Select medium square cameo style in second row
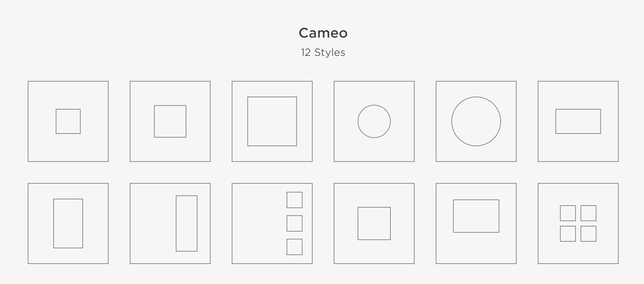The image size is (644, 284). [374, 223]
